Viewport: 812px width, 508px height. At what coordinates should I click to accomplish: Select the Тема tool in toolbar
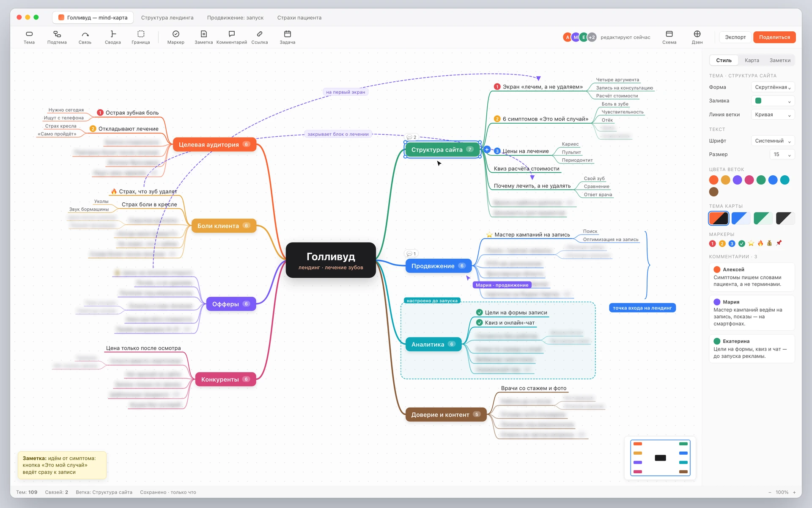[29, 37]
